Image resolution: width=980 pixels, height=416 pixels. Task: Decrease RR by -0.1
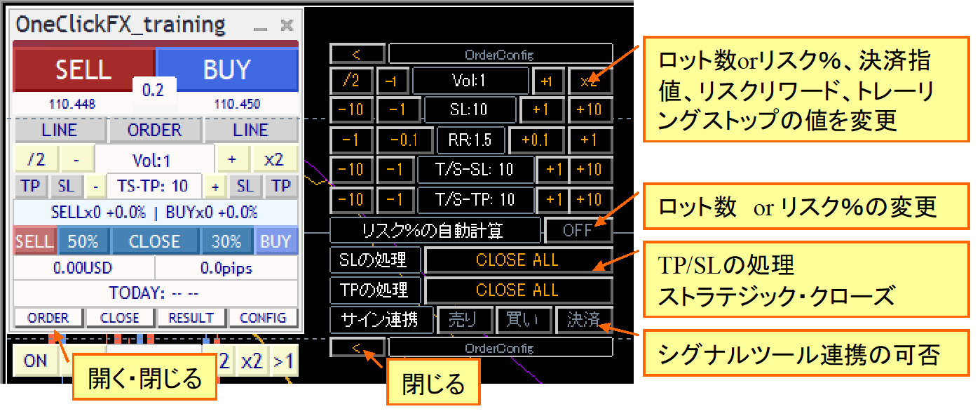click(402, 140)
